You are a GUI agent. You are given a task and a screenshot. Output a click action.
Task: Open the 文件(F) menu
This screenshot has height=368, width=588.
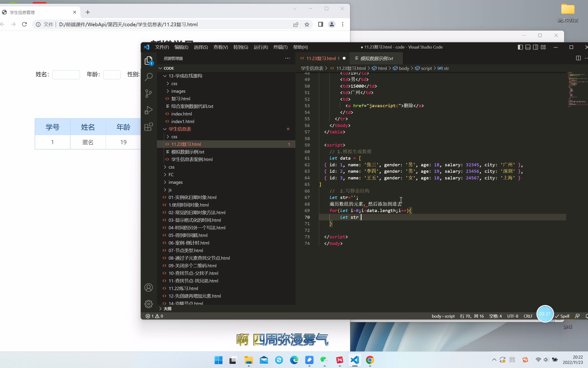click(x=162, y=47)
